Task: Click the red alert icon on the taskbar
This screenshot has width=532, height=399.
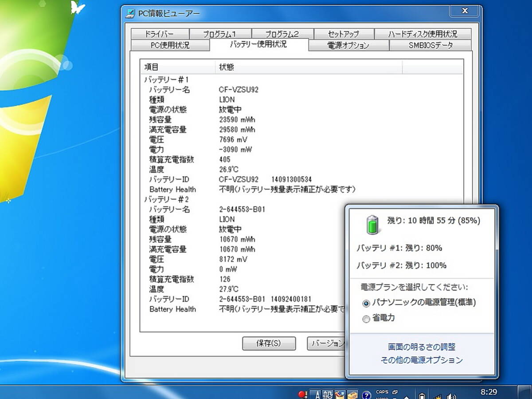Action: coord(302,394)
